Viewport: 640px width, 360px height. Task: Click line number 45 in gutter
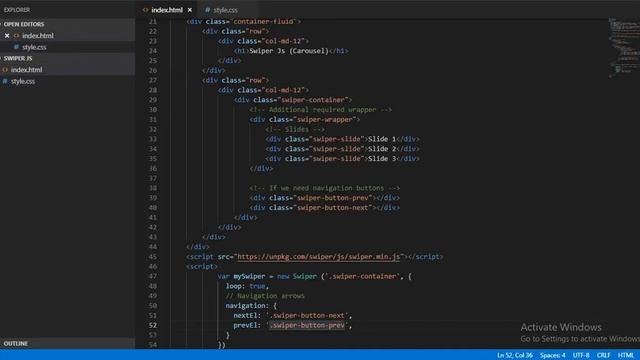click(153, 257)
